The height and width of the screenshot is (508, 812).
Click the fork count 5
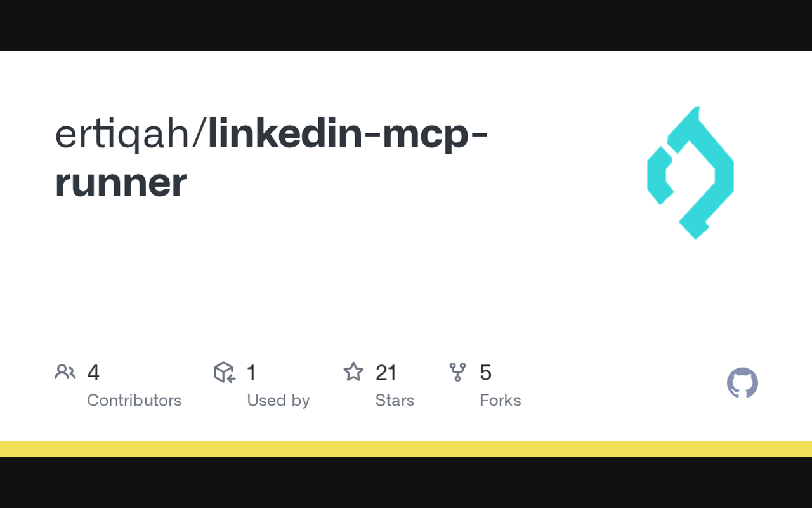click(x=485, y=373)
